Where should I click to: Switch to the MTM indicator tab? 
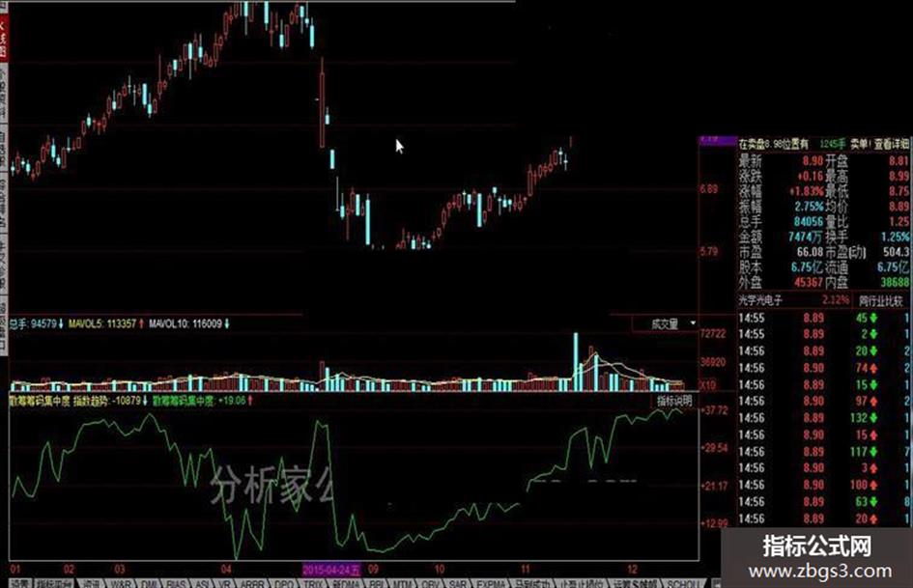(402, 583)
